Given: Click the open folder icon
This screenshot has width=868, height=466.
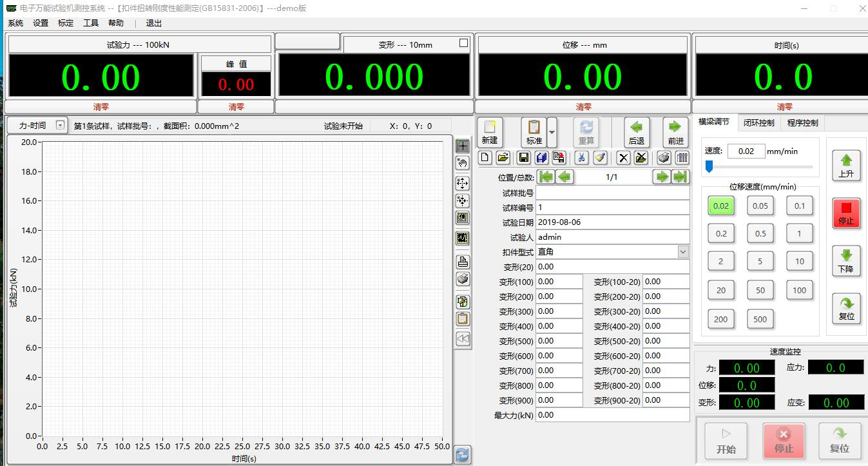Looking at the screenshot, I should [503, 158].
